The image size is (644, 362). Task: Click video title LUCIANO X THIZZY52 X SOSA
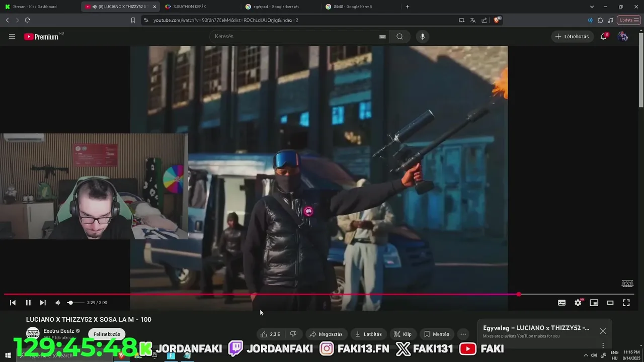[x=89, y=319]
